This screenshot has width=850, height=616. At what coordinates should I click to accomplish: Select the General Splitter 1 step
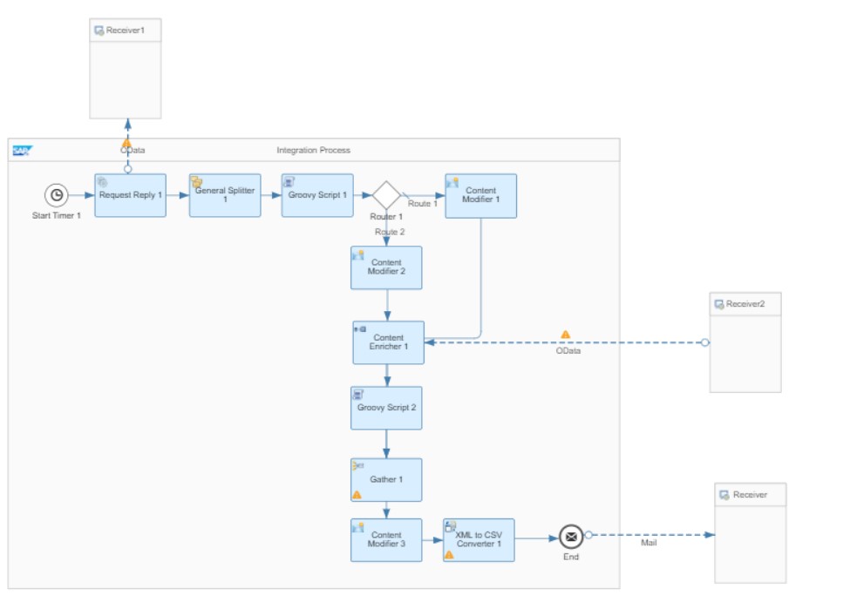tap(225, 195)
